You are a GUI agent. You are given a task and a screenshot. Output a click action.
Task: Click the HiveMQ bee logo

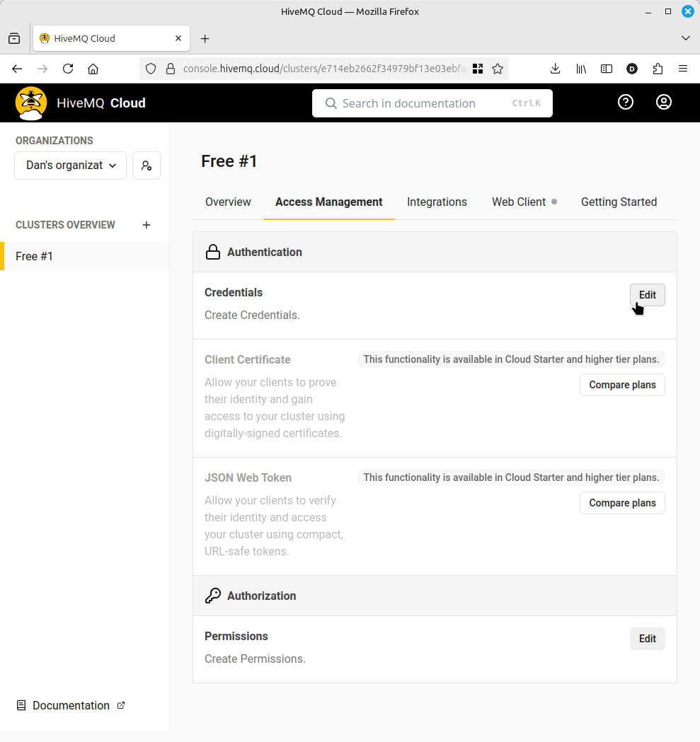pos(31,103)
